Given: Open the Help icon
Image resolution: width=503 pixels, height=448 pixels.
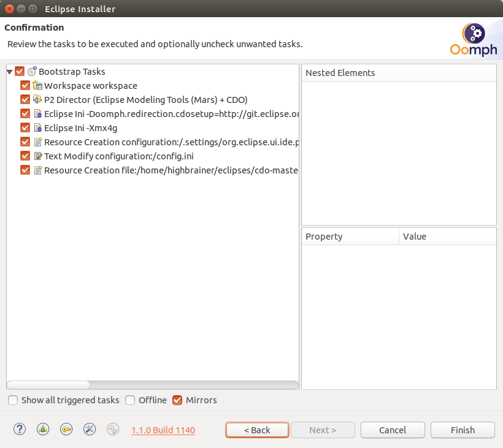Looking at the screenshot, I should 20,429.
